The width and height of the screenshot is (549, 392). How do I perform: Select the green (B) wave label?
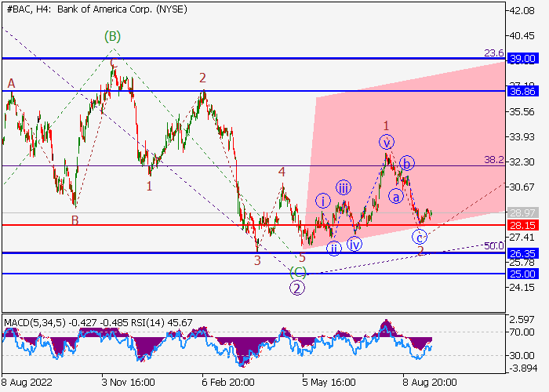[113, 36]
